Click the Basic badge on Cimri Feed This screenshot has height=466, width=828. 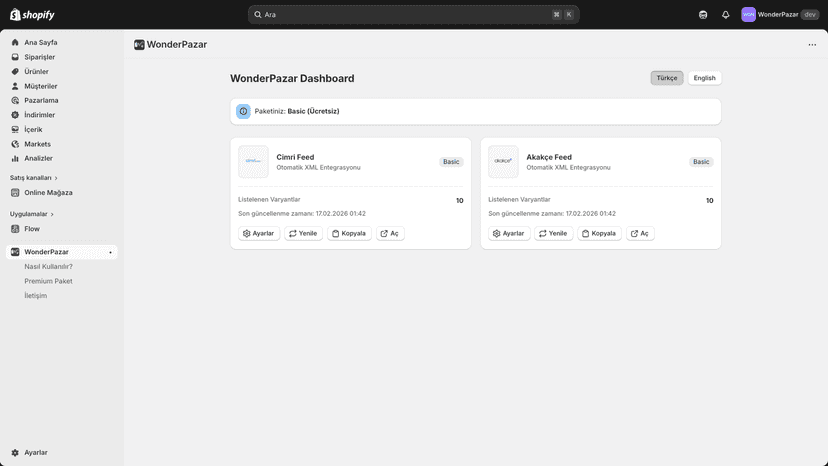pyautogui.click(x=451, y=162)
